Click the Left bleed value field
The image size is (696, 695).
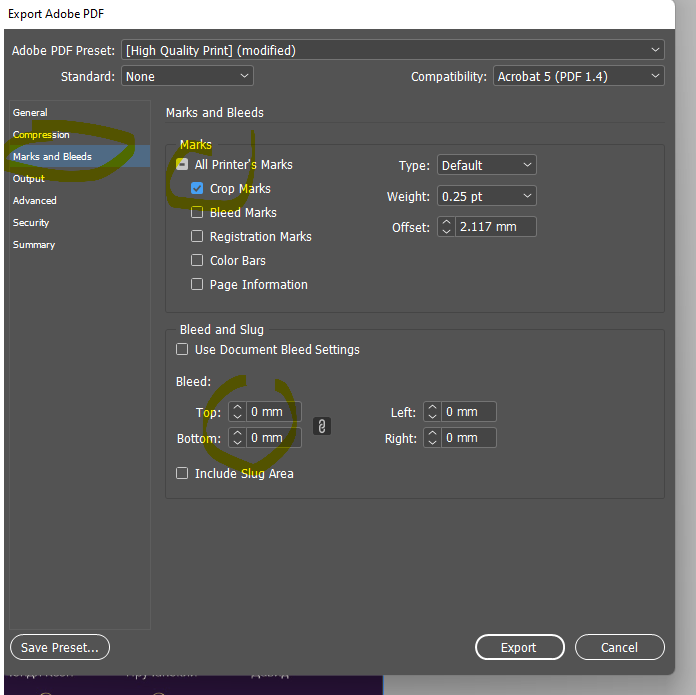[x=469, y=412]
